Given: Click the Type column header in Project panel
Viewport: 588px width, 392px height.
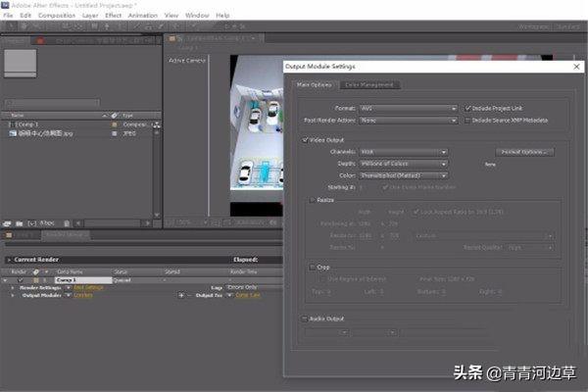Looking at the screenshot, I should point(127,116).
